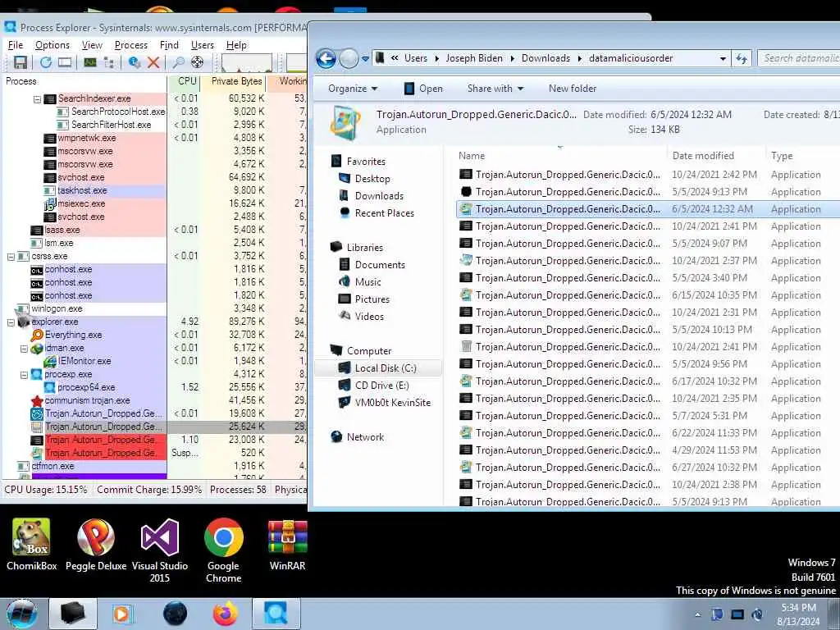Open Documents library in sidebar

(x=380, y=265)
